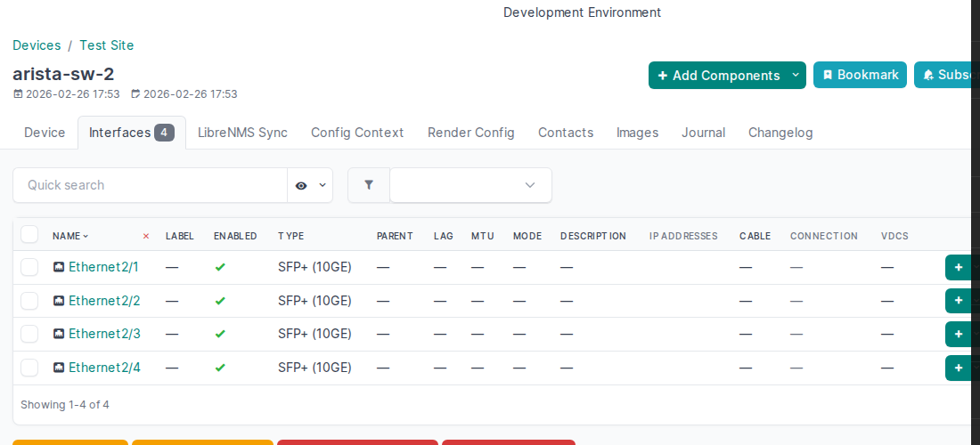
Task: Check the Ethernet2/1 row checkbox
Action: tap(29, 267)
